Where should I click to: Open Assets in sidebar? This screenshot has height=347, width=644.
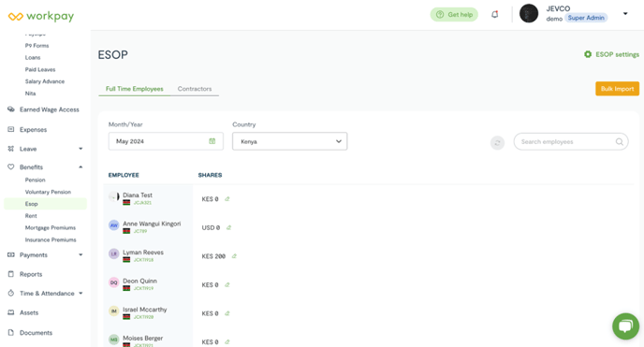[x=29, y=312]
